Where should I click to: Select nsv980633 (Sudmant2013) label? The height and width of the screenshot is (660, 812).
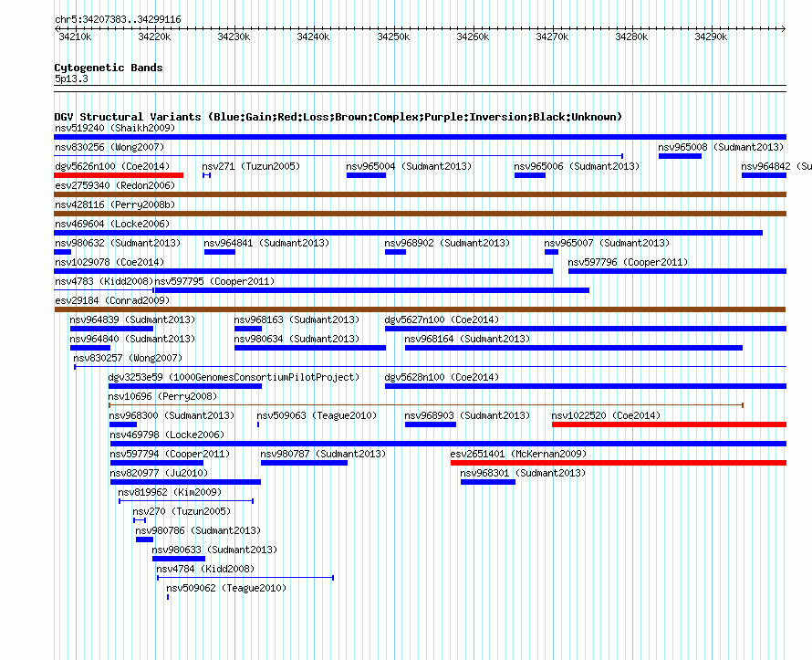click(215, 550)
